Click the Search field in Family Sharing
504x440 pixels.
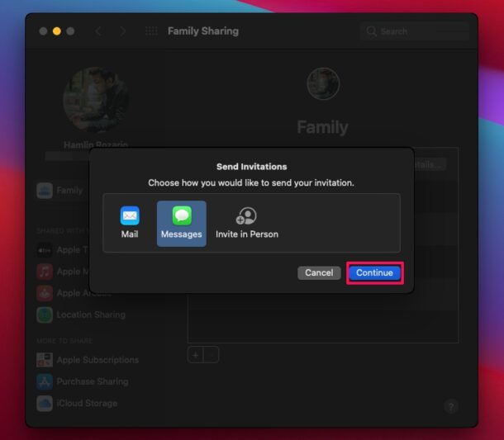(x=415, y=31)
